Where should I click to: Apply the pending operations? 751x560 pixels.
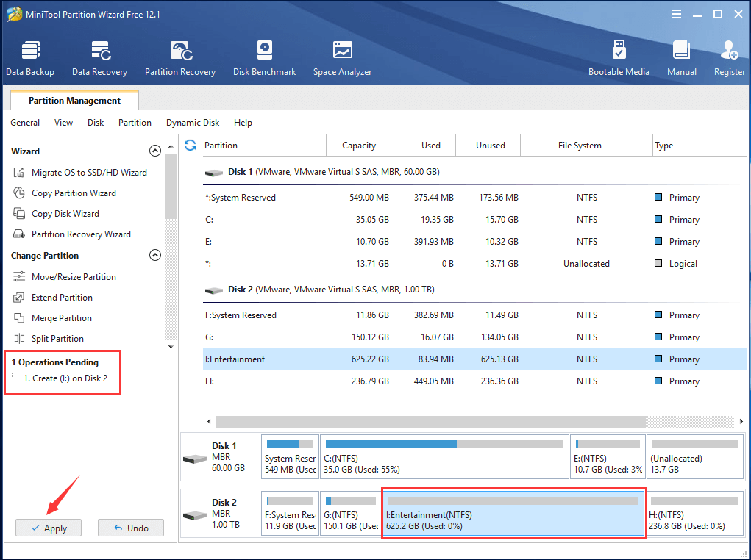tap(49, 528)
